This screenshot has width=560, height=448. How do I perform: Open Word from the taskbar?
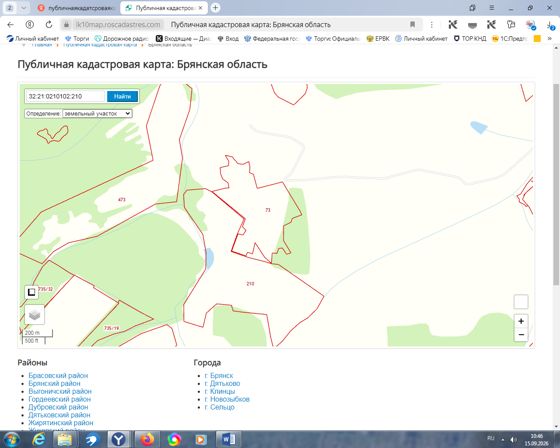tap(228, 439)
